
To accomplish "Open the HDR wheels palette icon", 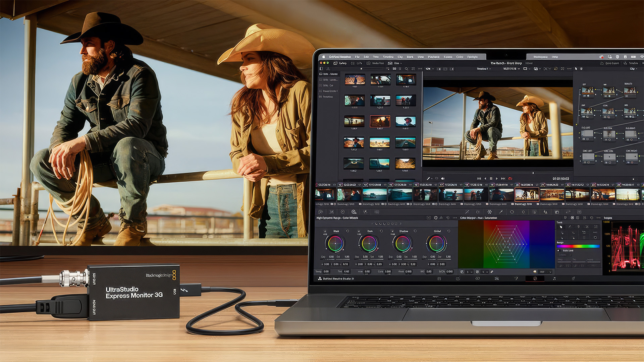I will [354, 212].
